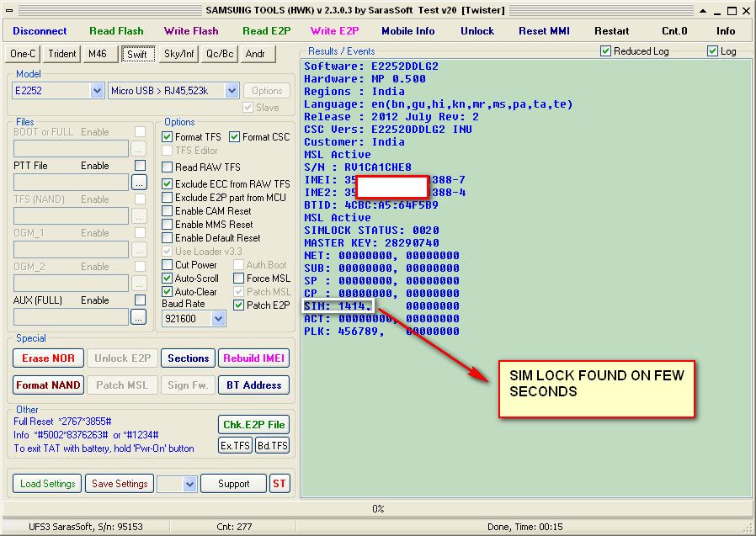Click the red ST button
This screenshot has height=536, width=756.
280,484
